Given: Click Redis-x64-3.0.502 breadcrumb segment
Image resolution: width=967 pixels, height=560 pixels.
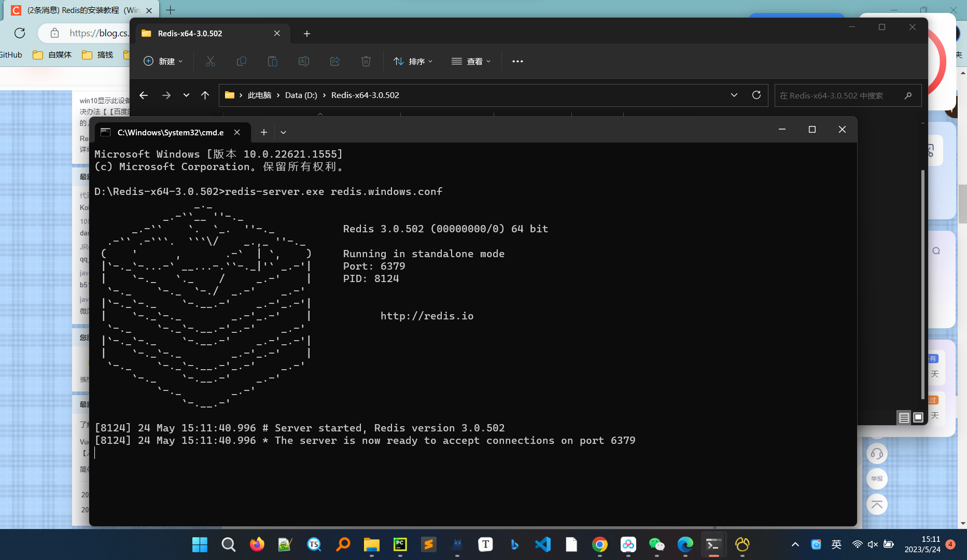Looking at the screenshot, I should coord(365,95).
